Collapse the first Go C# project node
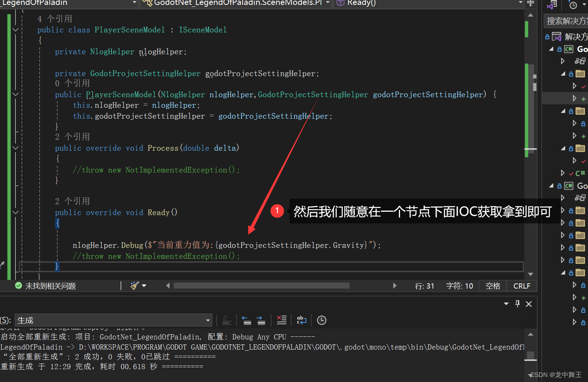Screen dimensions: 588x382 click(551, 49)
